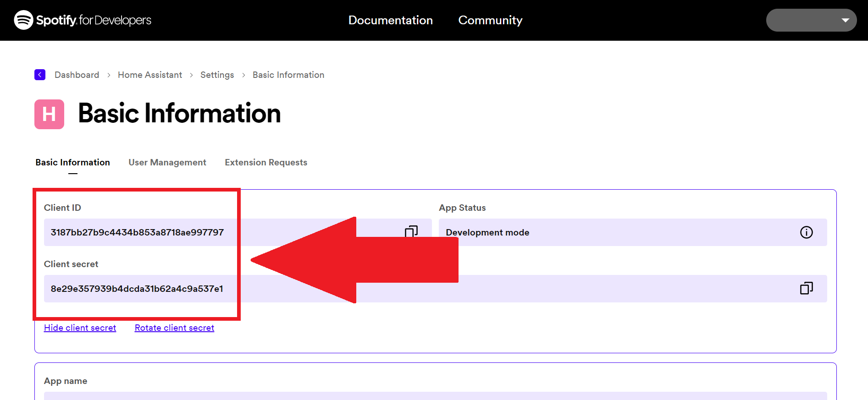Click the Spotify for Developers logo

coord(83,20)
